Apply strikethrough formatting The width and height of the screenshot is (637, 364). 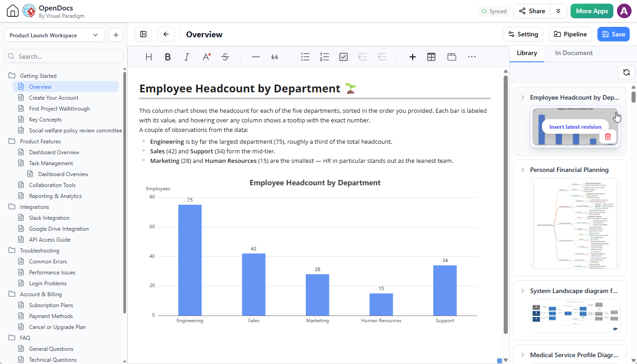[225, 57]
